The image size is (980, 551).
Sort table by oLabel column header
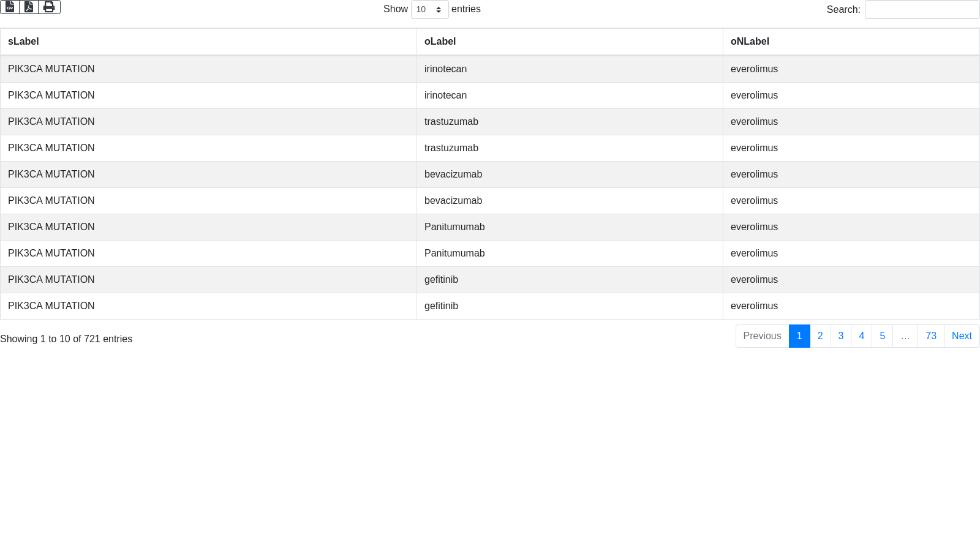[x=440, y=42]
